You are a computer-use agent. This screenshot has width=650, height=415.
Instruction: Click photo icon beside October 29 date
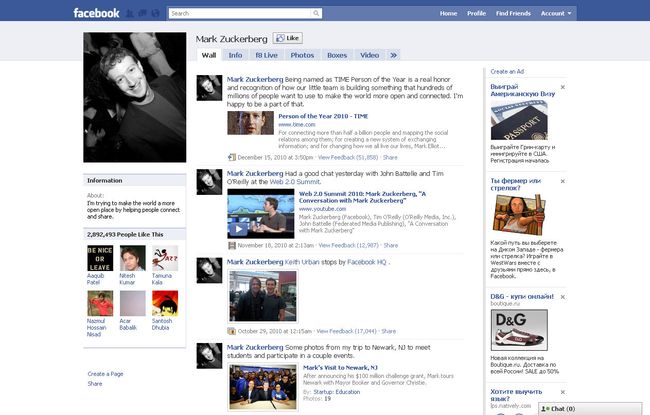(x=231, y=331)
